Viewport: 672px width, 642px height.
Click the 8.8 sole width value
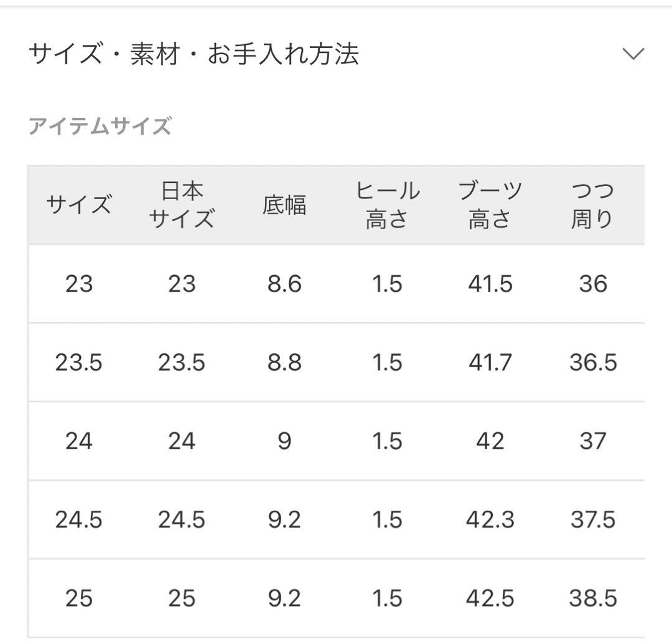(x=284, y=363)
